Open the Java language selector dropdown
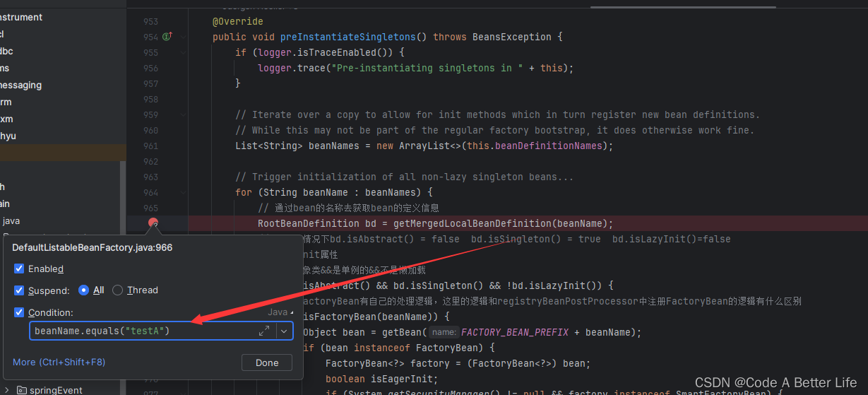868x395 pixels. coord(281,312)
